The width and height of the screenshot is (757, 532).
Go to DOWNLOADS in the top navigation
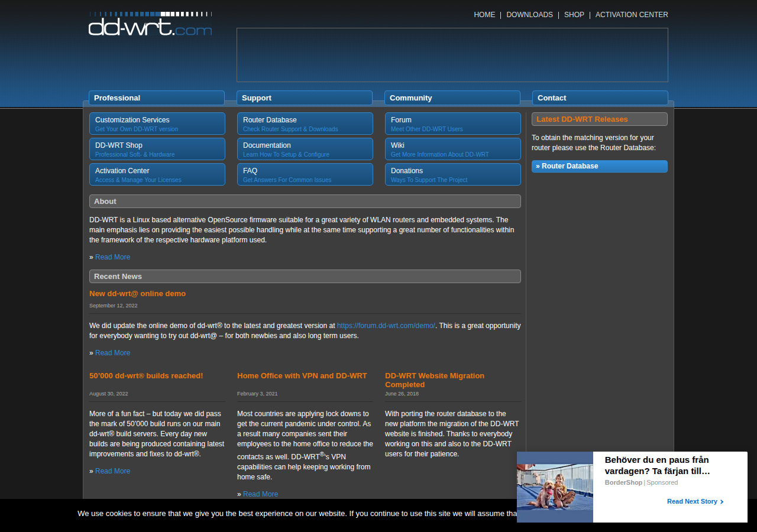[529, 15]
